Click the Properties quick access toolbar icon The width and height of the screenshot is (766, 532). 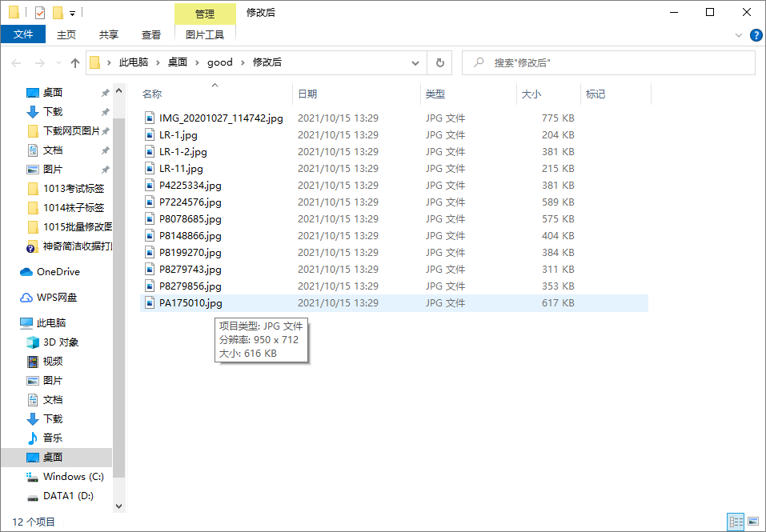coord(40,13)
